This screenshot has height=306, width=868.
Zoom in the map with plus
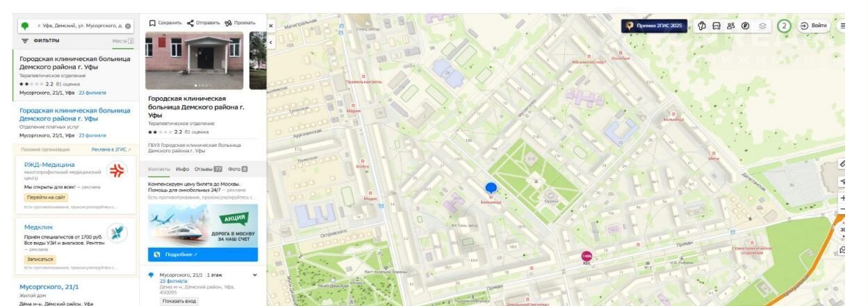pyautogui.click(x=843, y=198)
